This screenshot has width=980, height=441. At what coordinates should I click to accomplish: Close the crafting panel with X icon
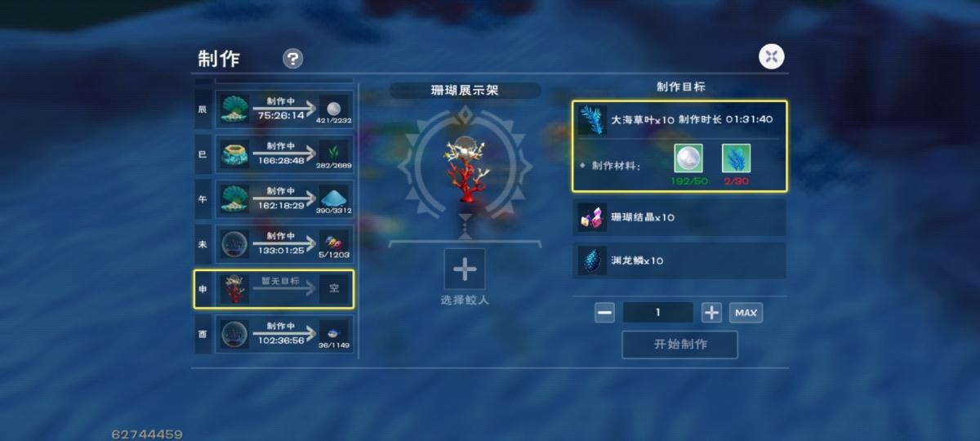[772, 56]
